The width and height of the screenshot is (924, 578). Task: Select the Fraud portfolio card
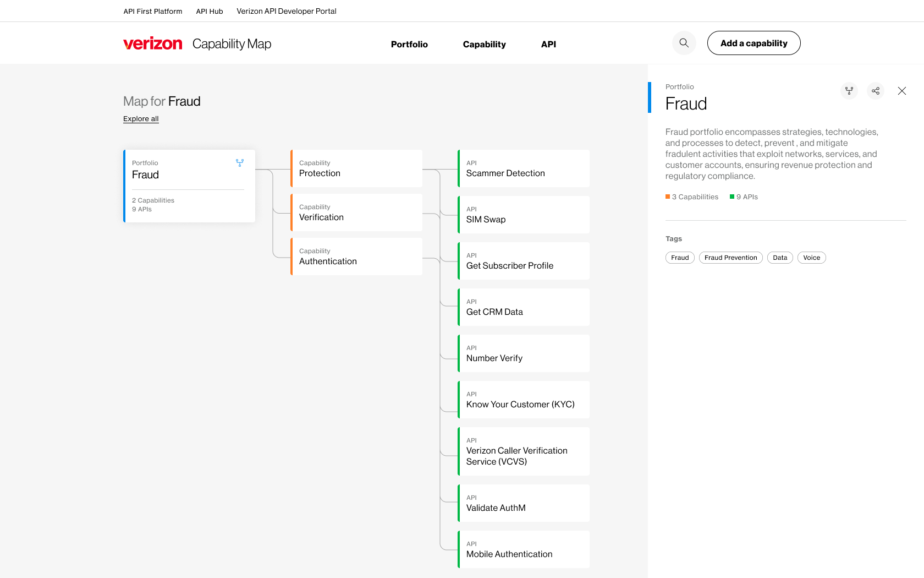(x=189, y=186)
